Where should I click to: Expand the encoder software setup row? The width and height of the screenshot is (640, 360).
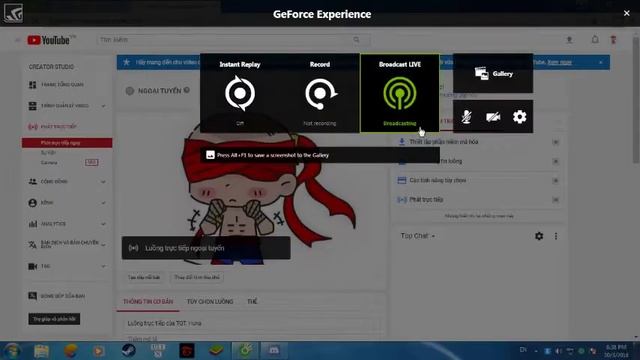[x=478, y=142]
